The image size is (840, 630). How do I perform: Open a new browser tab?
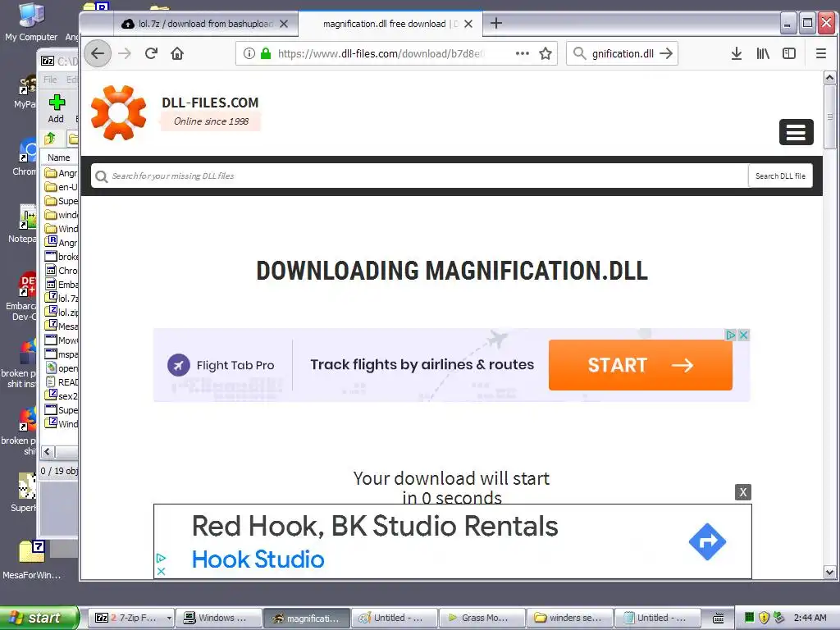pyautogui.click(x=496, y=23)
